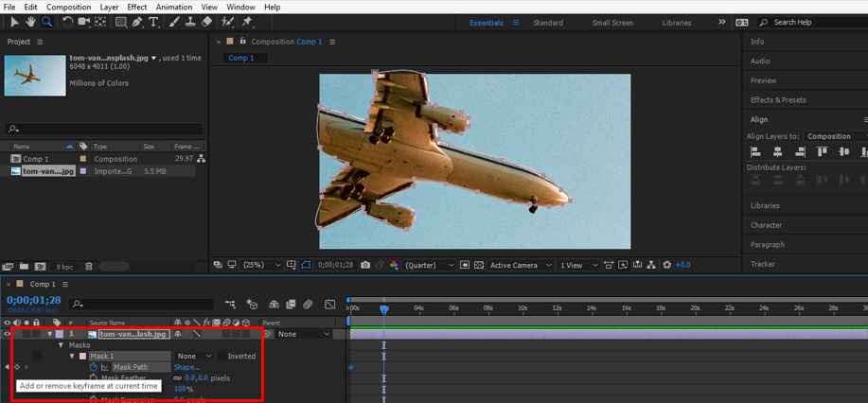This screenshot has height=403, width=868.
Task: Add keyframe at current time diamond
Action: point(17,367)
